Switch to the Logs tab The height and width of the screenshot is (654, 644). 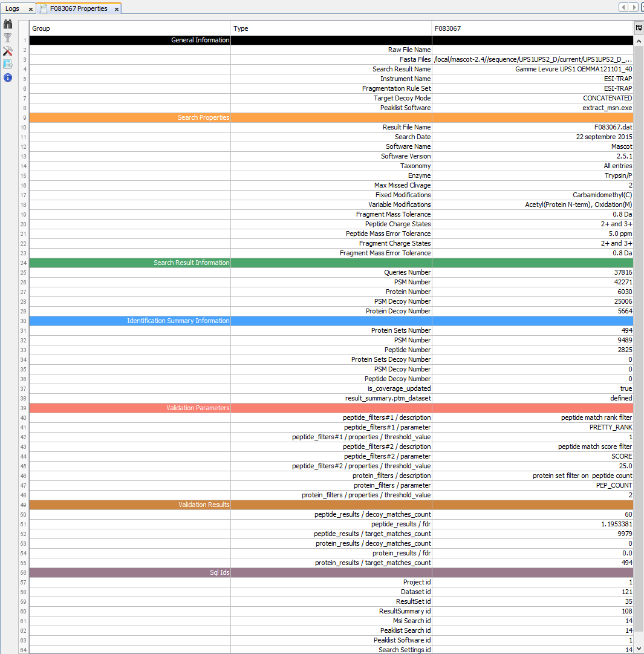coord(12,8)
